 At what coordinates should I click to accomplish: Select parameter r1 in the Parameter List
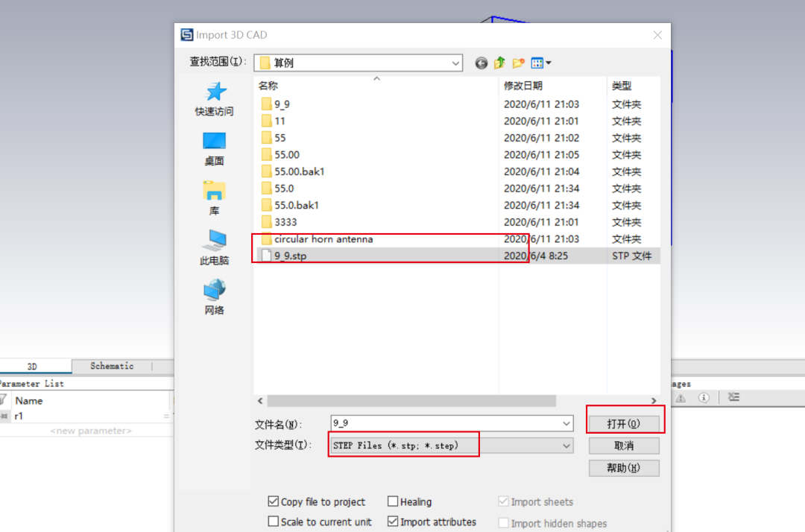pos(19,416)
